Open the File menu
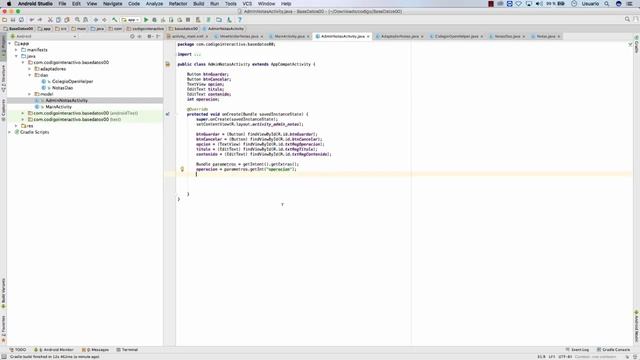The height and width of the screenshot is (360, 640). 62,4
